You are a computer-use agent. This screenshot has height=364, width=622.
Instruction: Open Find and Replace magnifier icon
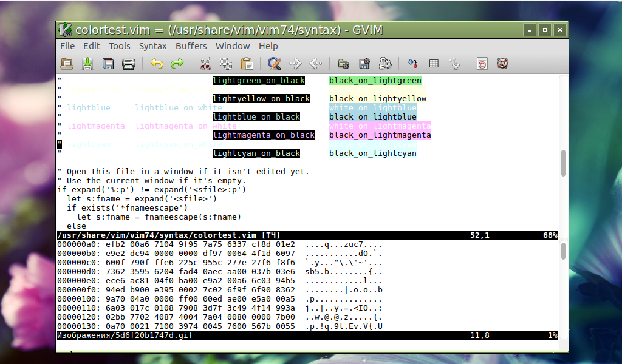pos(275,64)
